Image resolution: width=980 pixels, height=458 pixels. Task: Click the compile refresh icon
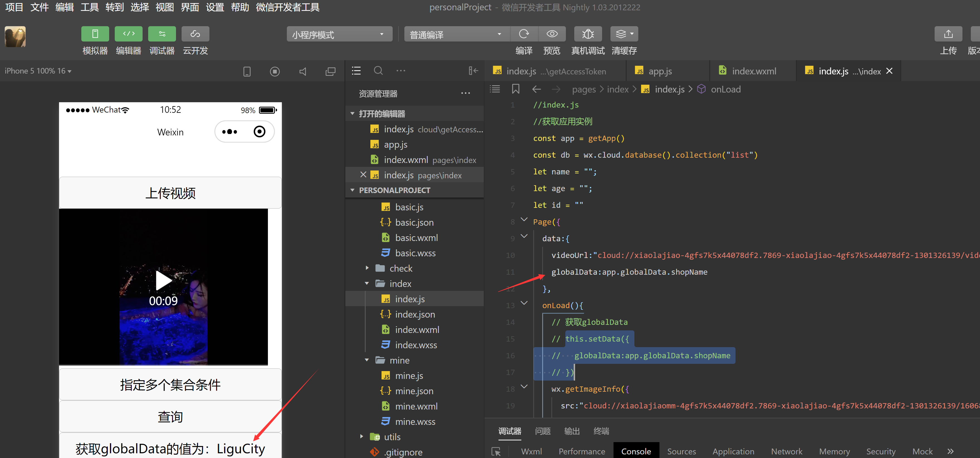524,34
